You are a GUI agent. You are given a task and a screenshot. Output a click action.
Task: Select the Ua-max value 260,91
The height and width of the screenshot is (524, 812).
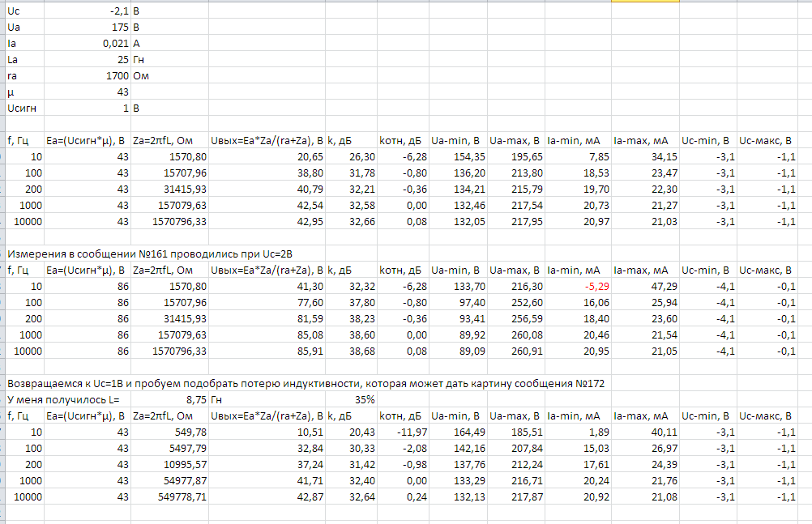point(518,351)
